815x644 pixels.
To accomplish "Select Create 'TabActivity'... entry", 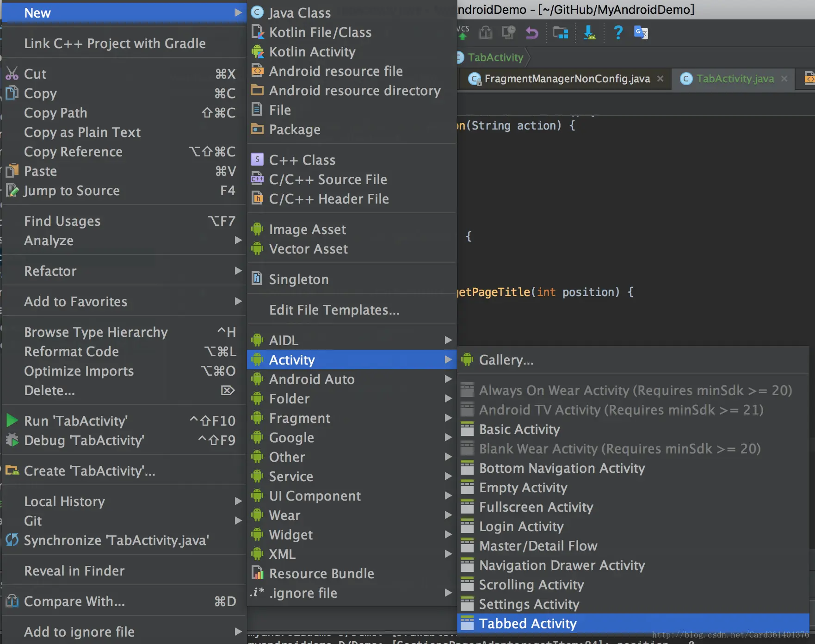I will 124,471.
